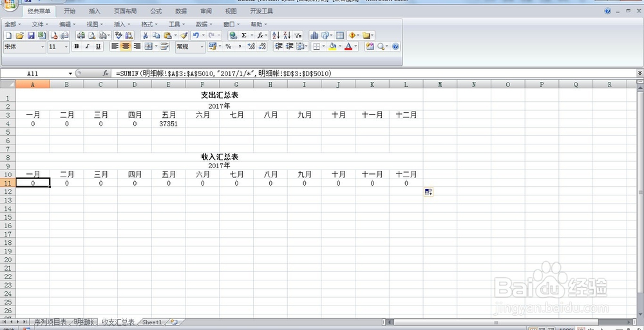Screen dimensions: 644x330
Task: Sort descending with the Z-A icon
Action: [x=287, y=35]
